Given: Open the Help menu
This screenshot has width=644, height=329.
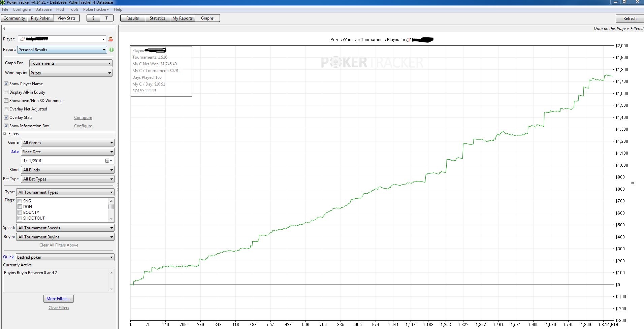Looking at the screenshot, I should [118, 9].
